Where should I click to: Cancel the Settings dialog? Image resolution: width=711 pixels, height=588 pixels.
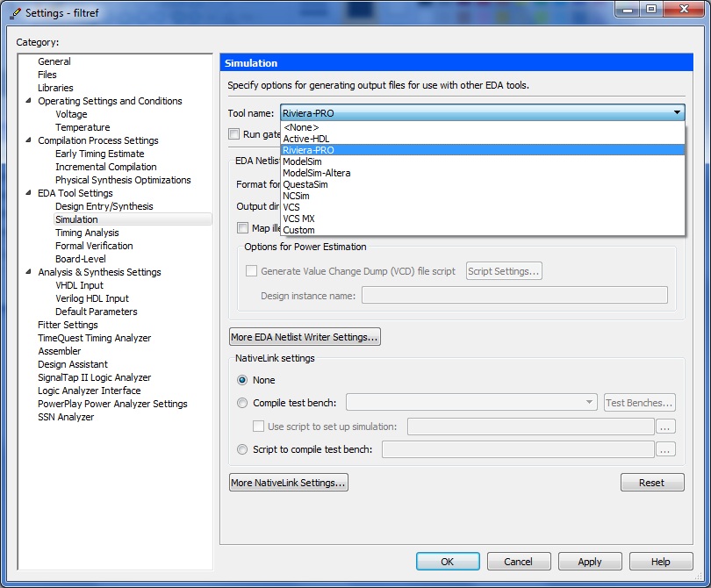point(519,562)
